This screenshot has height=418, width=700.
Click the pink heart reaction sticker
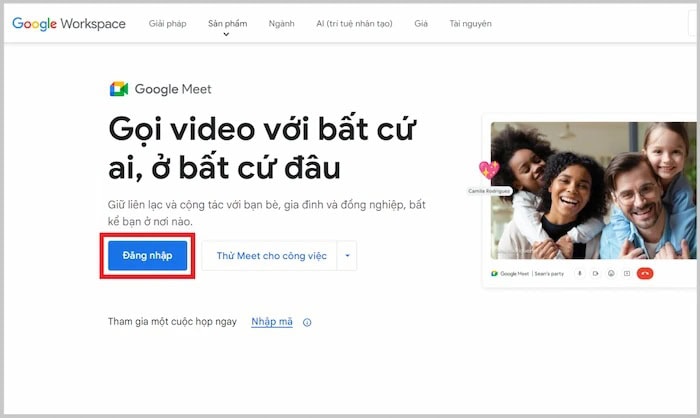(x=488, y=171)
